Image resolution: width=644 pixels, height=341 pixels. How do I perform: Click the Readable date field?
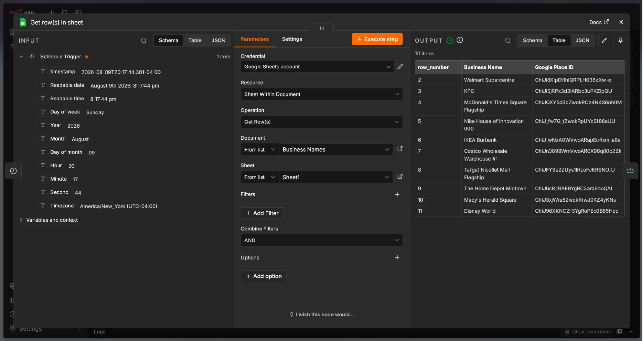[67, 85]
